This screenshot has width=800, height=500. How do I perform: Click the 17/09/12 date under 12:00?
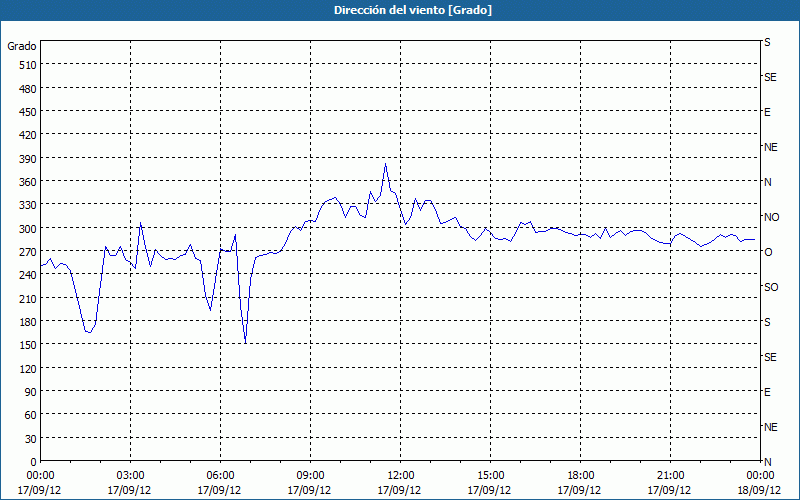401,490
